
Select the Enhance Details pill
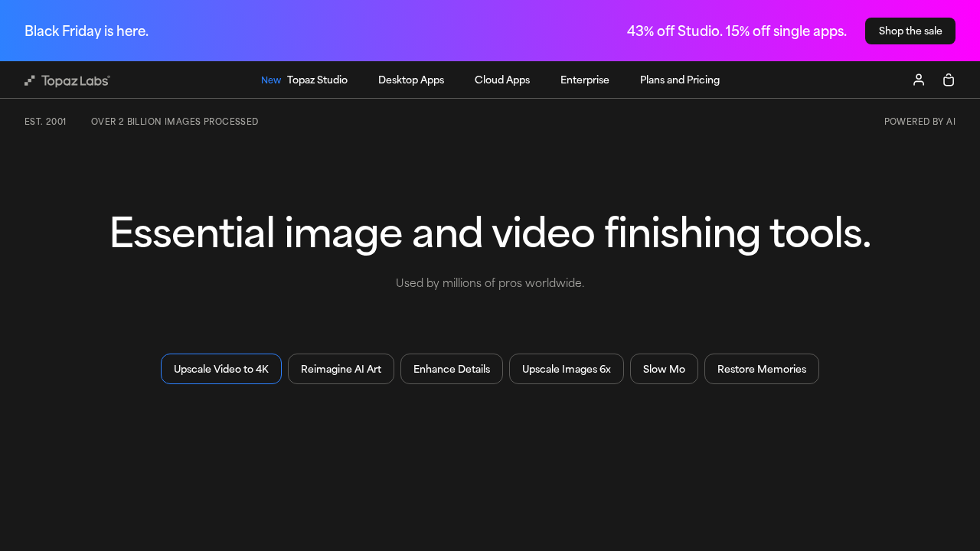click(452, 369)
